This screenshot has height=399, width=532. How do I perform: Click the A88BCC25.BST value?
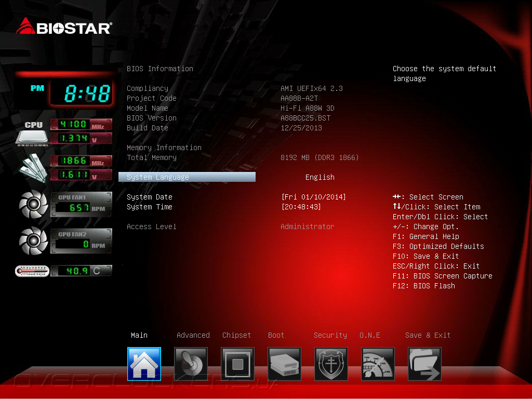(305, 118)
